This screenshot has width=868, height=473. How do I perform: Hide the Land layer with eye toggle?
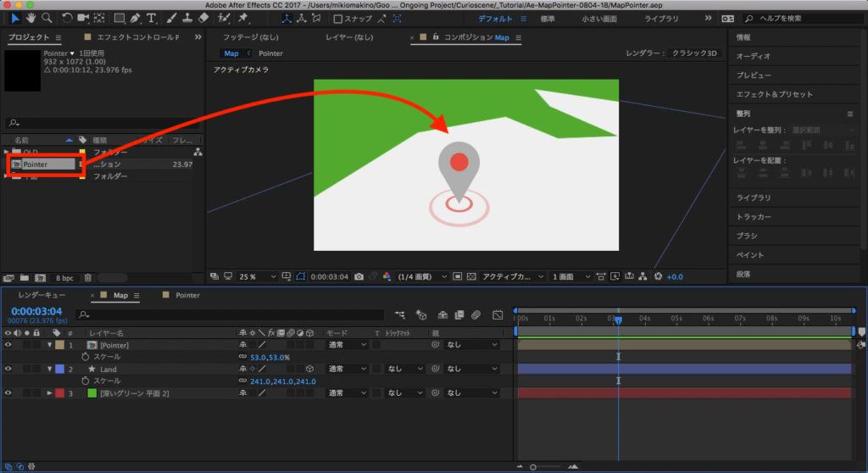[8, 370]
